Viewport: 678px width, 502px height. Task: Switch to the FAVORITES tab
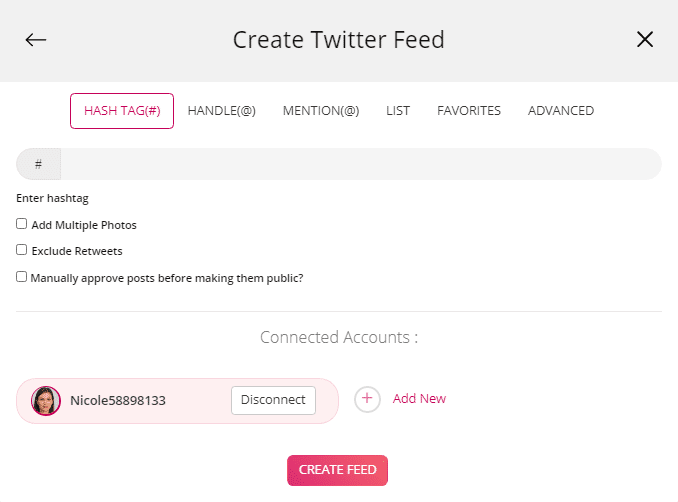coord(469,111)
